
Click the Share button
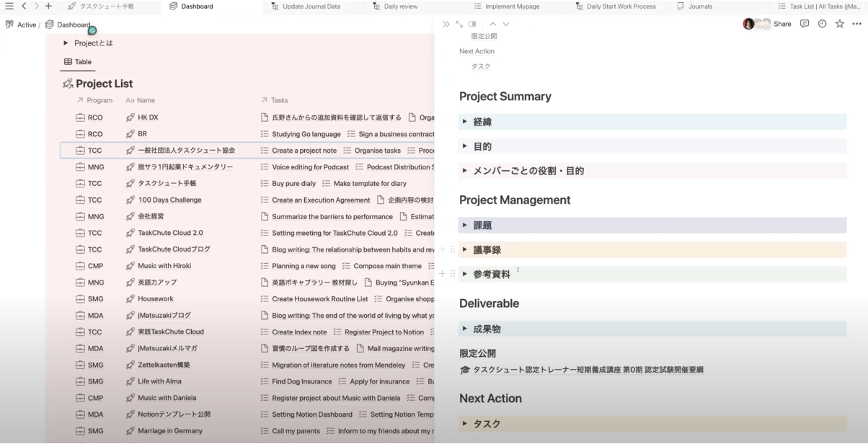pos(782,24)
